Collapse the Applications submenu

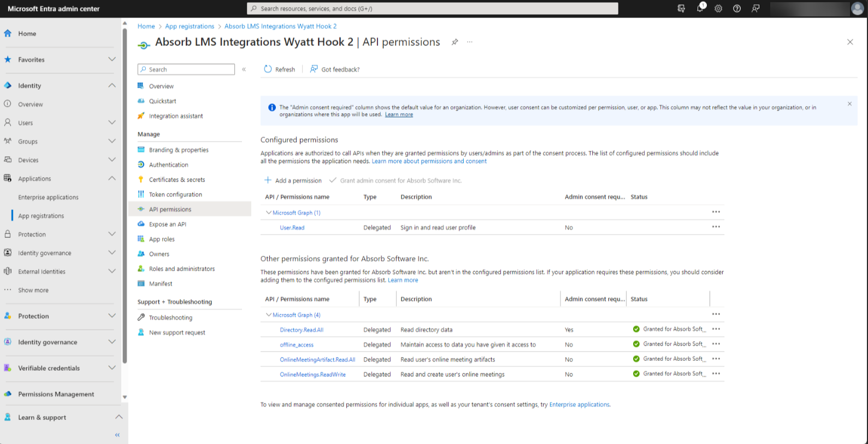tap(111, 178)
